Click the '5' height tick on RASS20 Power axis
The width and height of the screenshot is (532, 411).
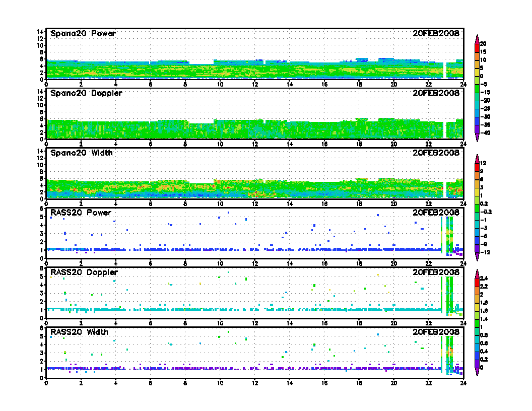[x=42, y=217]
